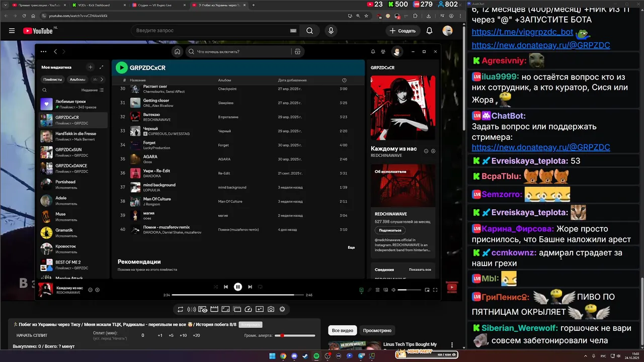Open Любимые треки playlist
644x362 pixels.
pos(73,104)
